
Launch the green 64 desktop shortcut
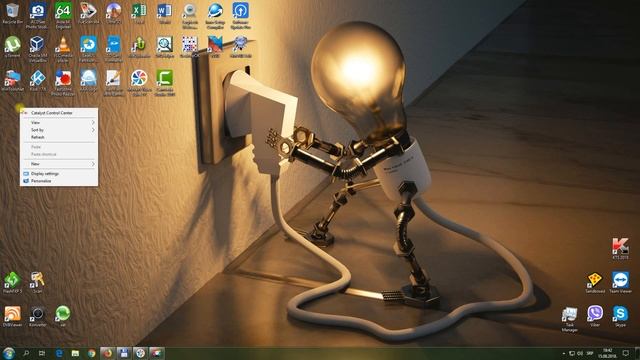63,15
